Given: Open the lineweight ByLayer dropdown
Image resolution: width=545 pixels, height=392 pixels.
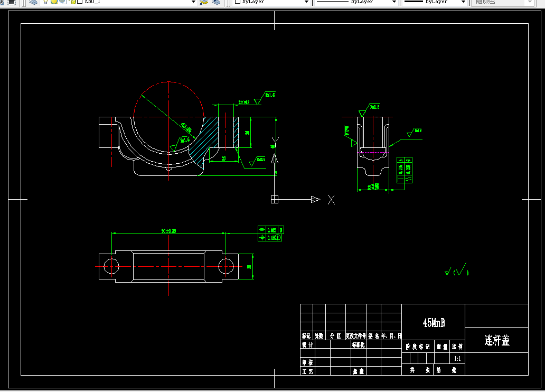Looking at the screenshot, I should [x=463, y=2].
